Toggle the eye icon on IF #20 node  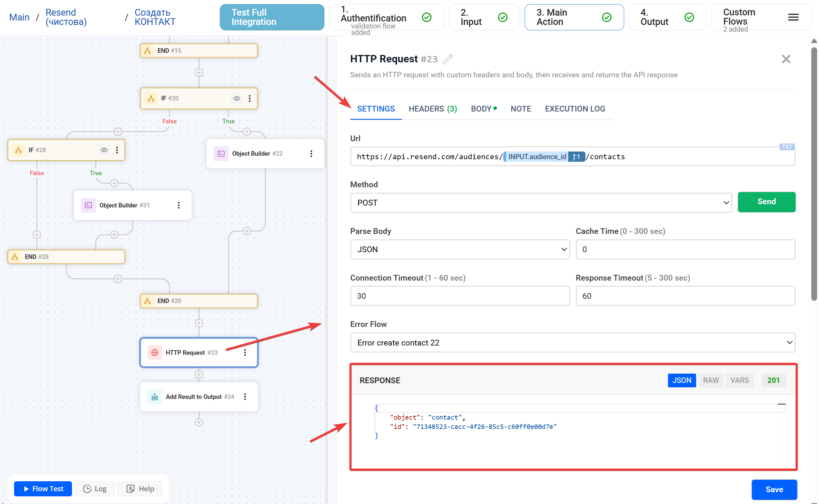pos(236,98)
